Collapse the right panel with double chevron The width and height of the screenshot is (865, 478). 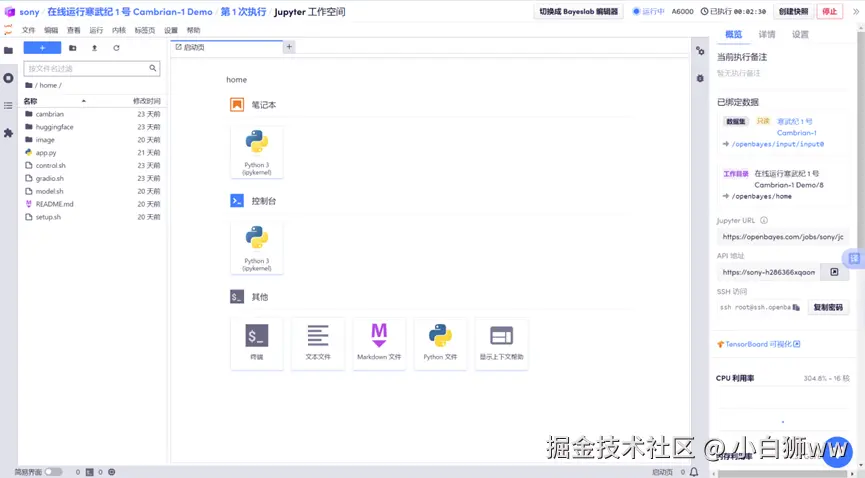(x=856, y=12)
